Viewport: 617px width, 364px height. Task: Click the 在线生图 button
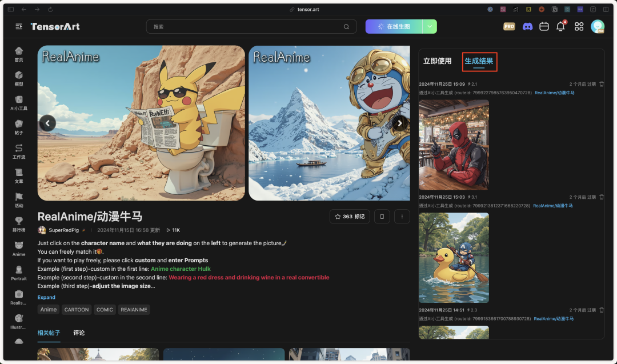coord(394,26)
